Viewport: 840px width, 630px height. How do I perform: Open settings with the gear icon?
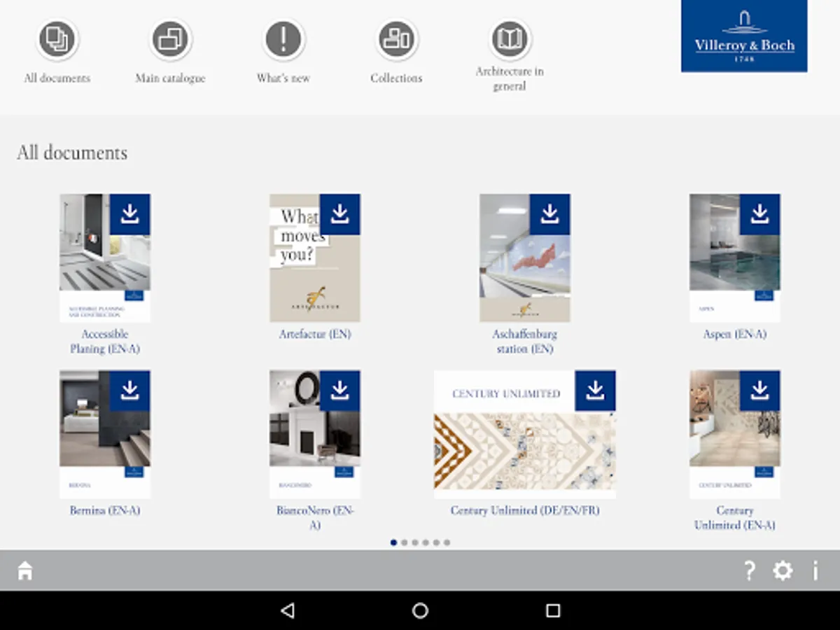click(x=783, y=570)
